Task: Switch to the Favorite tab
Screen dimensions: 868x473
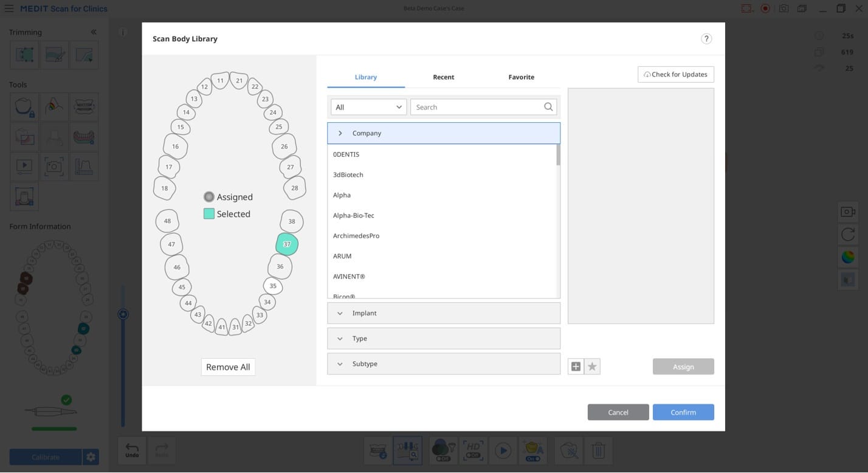Action: (x=521, y=77)
